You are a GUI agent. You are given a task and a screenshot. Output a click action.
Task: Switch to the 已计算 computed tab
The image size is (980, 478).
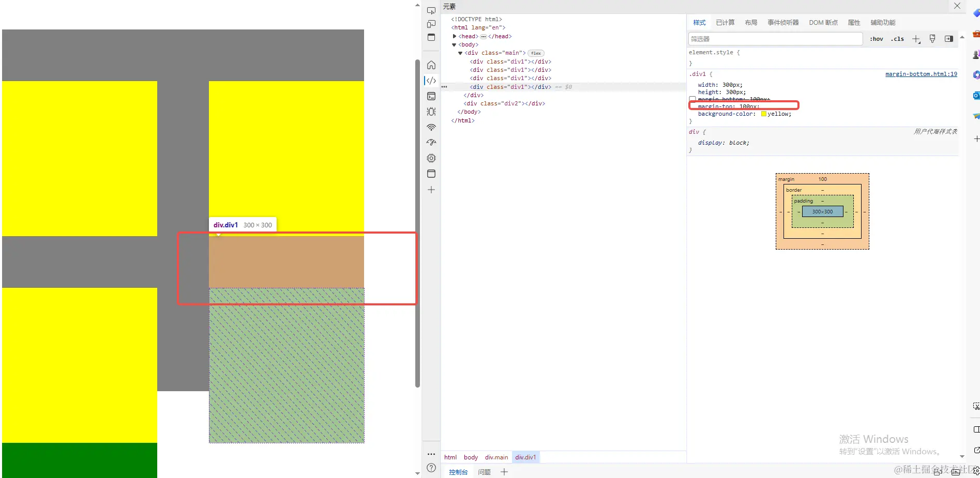click(x=725, y=23)
